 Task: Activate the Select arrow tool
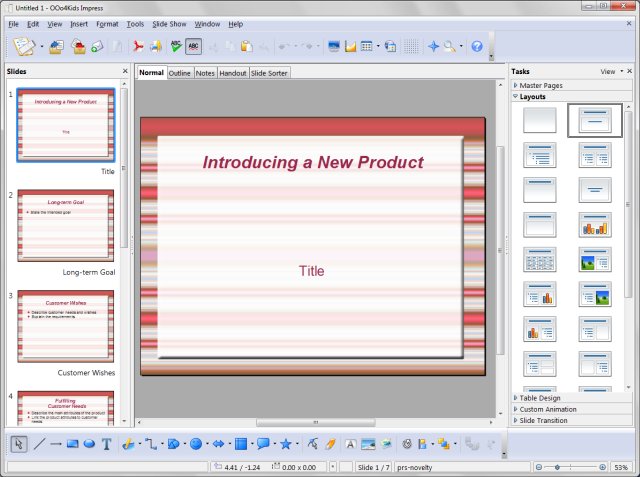(19, 444)
